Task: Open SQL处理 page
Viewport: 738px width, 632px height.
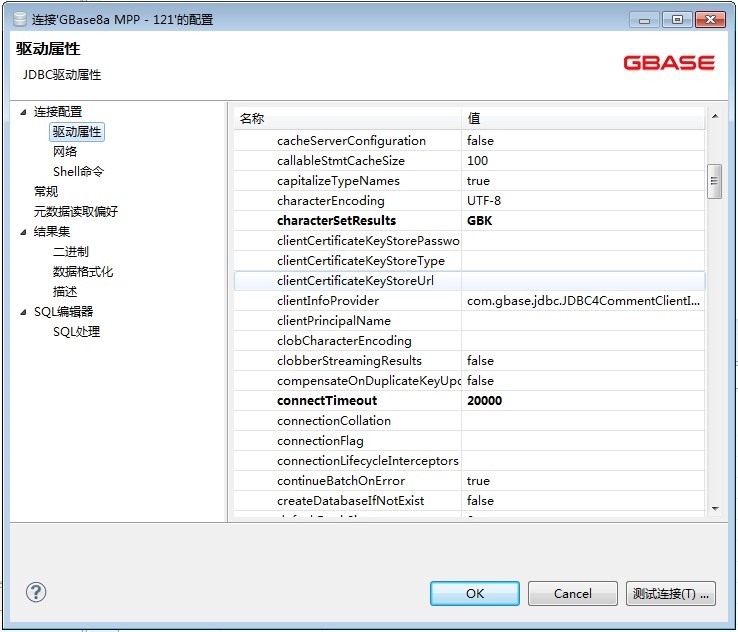Action: [x=76, y=332]
